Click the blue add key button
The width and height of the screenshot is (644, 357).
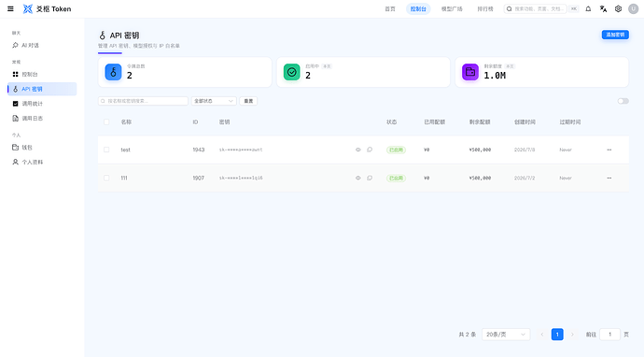pyautogui.click(x=615, y=35)
